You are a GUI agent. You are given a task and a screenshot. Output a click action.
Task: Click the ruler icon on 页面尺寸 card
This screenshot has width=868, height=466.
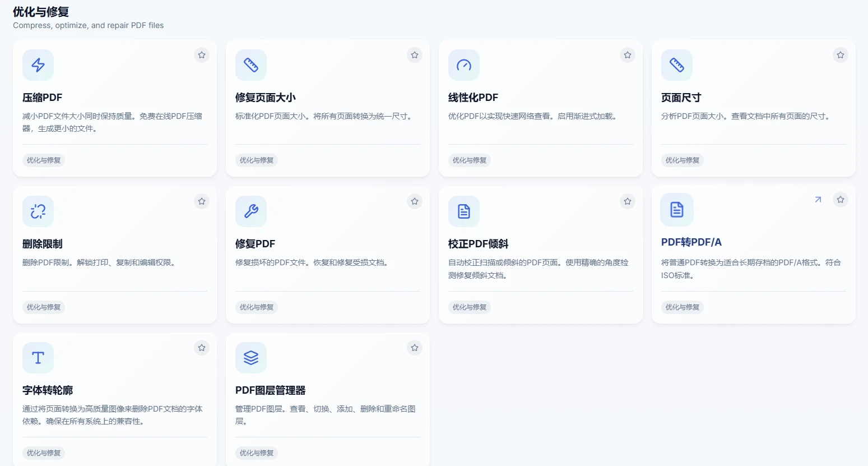[x=676, y=65]
